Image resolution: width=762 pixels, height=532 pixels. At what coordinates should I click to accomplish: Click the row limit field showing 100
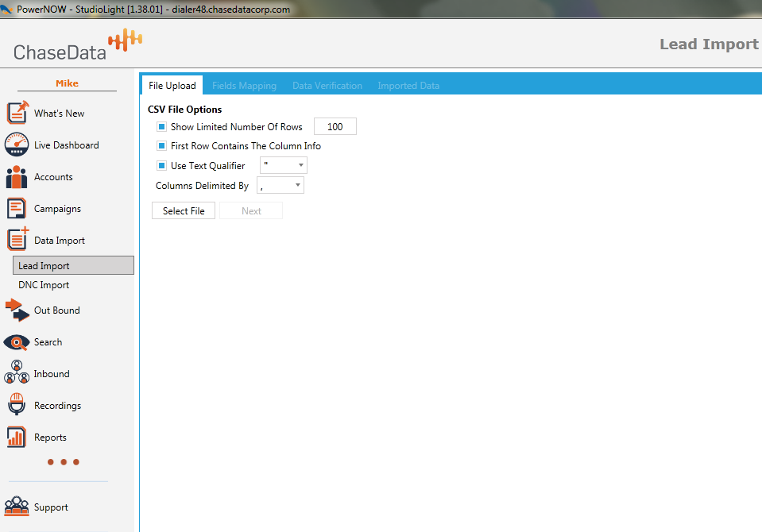tap(335, 127)
